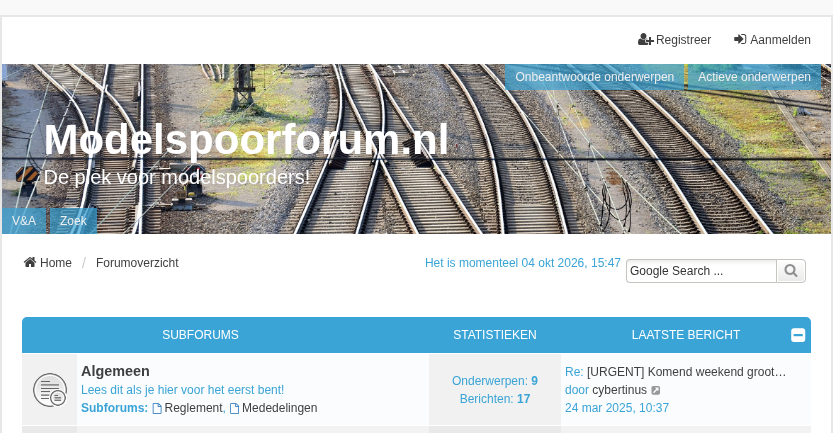This screenshot has width=833, height=433.
Task: Click the LAATSTE BERICHT column header
Action: [x=686, y=335]
